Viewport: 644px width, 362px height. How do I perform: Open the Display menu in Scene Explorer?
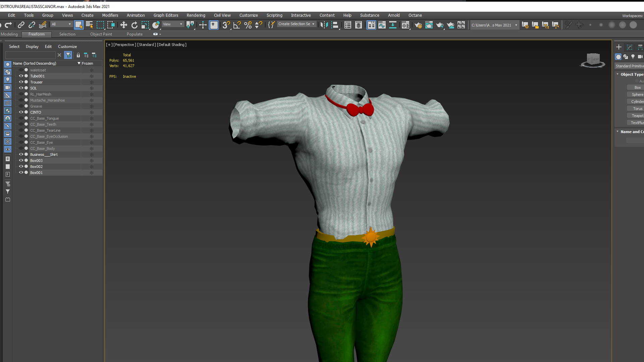(32, 47)
